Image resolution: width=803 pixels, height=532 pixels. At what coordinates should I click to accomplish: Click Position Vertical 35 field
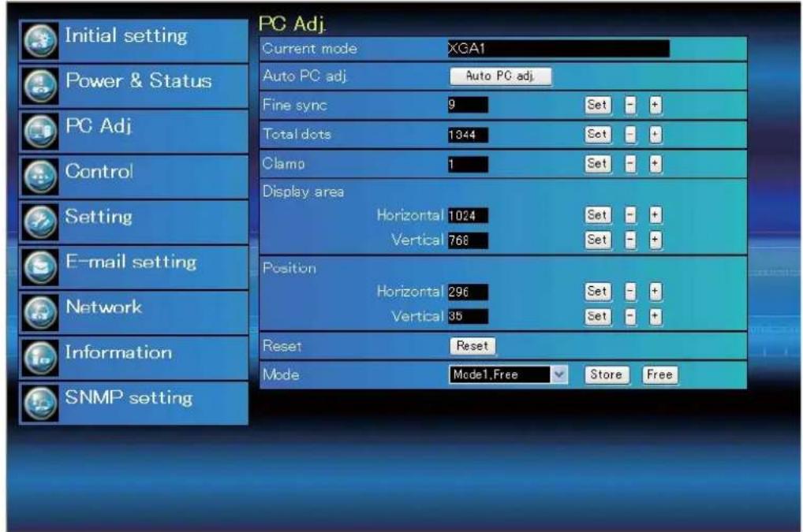(x=468, y=317)
